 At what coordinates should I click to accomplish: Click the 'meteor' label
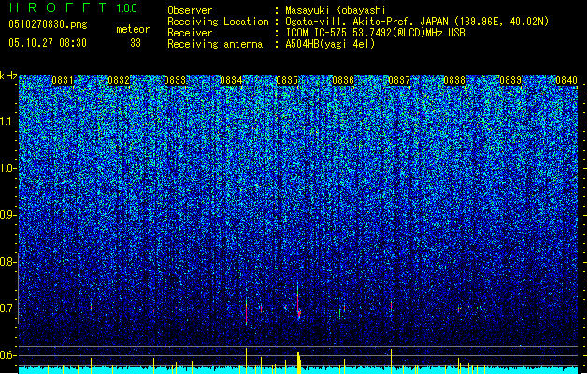pyautogui.click(x=133, y=29)
